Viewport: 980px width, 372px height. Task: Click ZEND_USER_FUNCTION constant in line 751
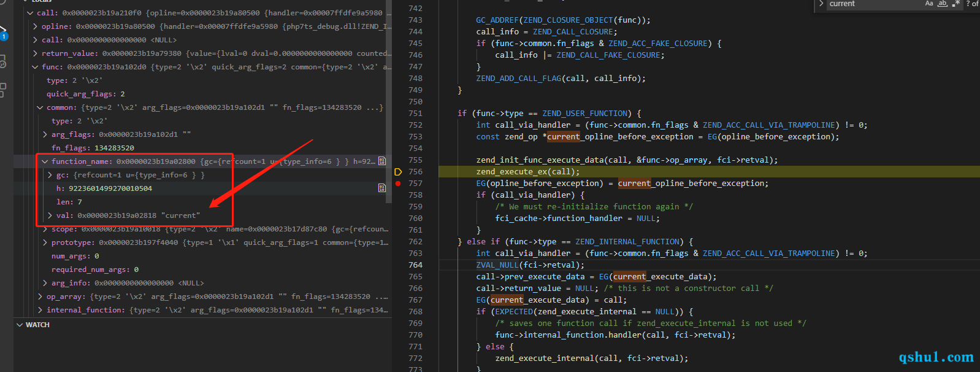coord(585,114)
